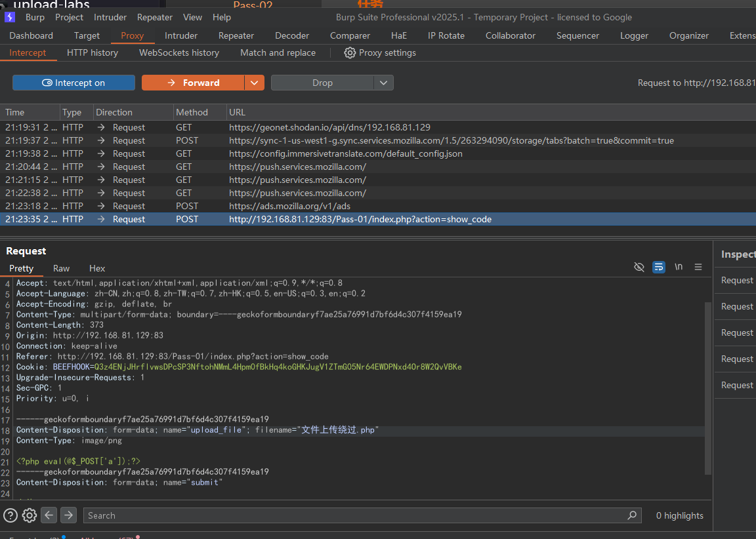The image size is (756, 539).
Task: Open the Sequencer tab
Action: click(x=577, y=35)
